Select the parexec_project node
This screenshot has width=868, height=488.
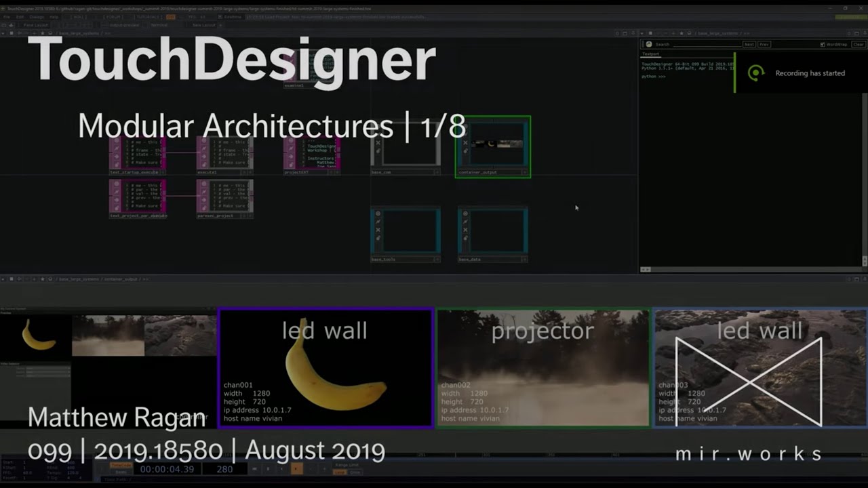pyautogui.click(x=224, y=198)
